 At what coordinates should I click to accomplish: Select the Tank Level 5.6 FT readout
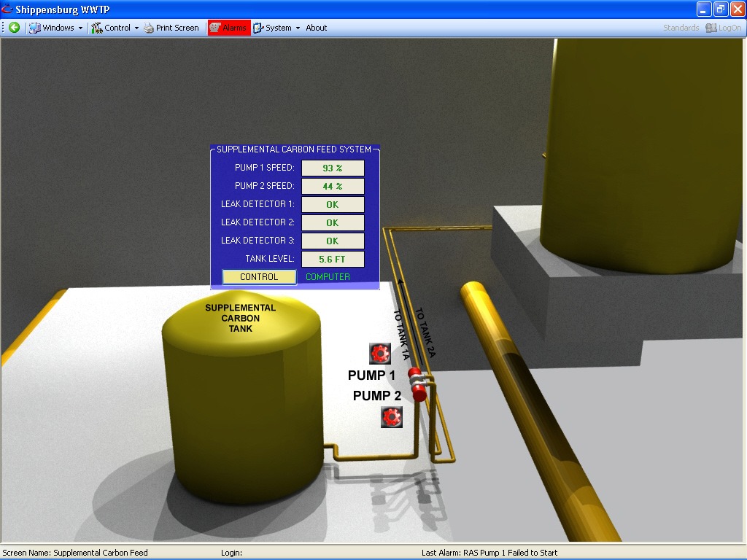(x=333, y=259)
